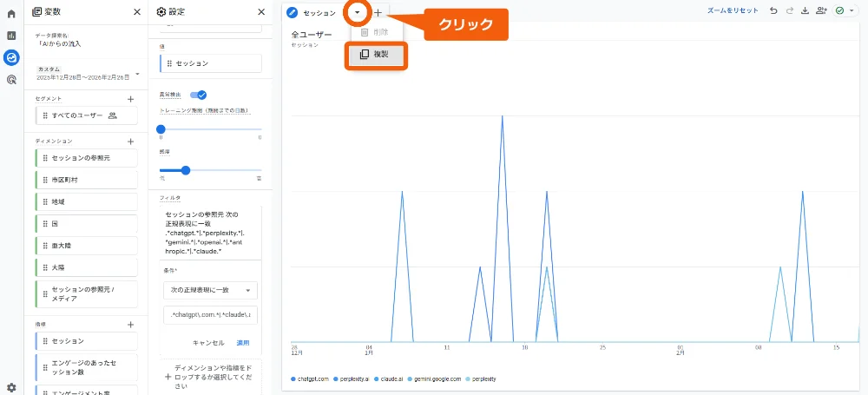Open the Reports bar chart icon
The image size is (868, 395).
coord(11,36)
